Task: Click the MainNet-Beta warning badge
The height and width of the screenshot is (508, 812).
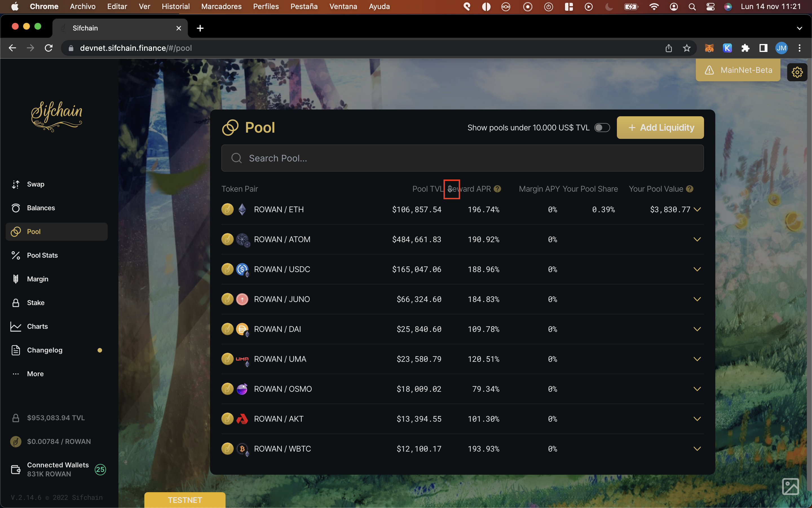Action: [738, 70]
